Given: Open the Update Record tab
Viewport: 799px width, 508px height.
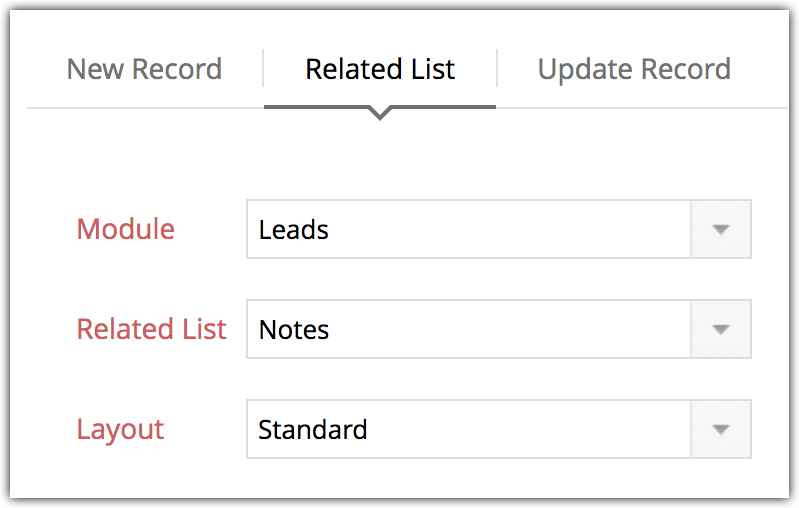Looking at the screenshot, I should (x=634, y=70).
